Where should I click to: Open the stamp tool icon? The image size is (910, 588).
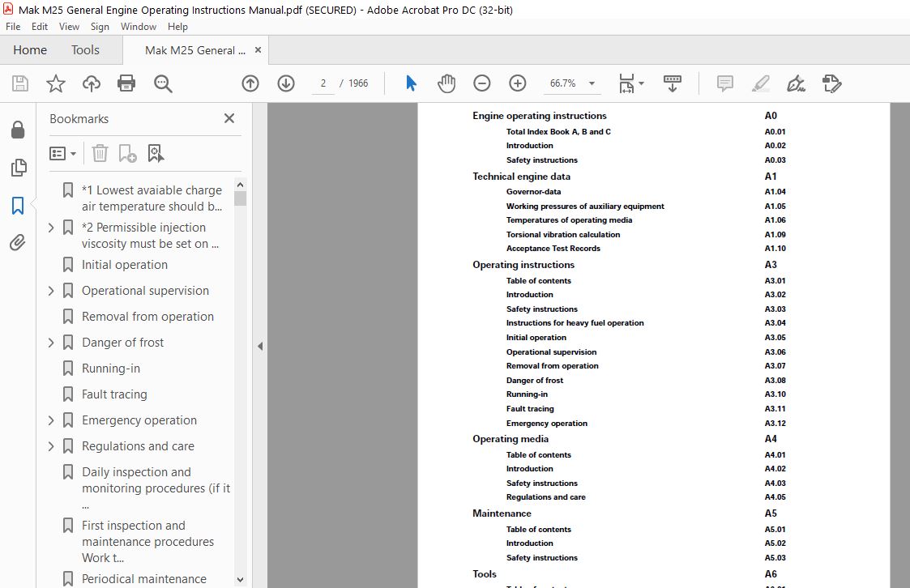pyautogui.click(x=831, y=83)
